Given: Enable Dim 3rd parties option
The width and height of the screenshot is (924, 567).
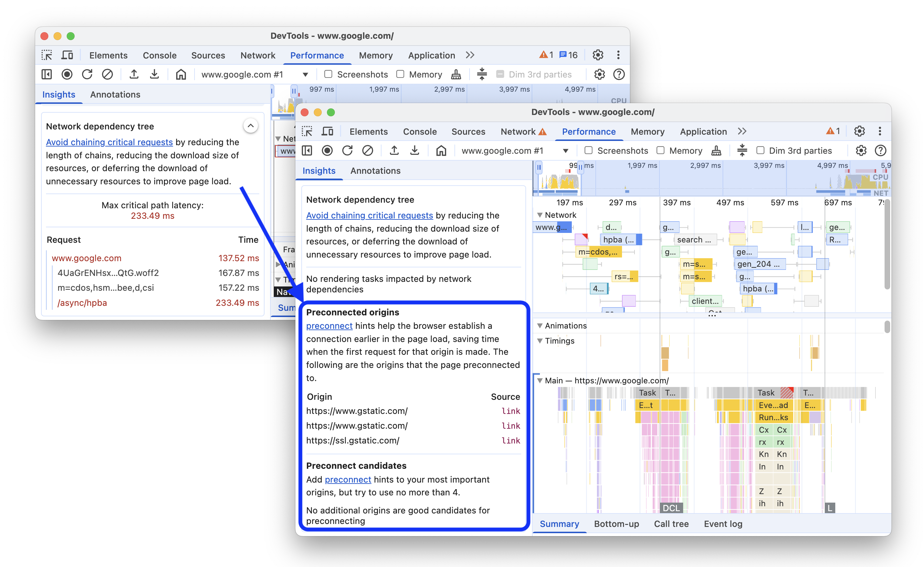Looking at the screenshot, I should click(760, 150).
